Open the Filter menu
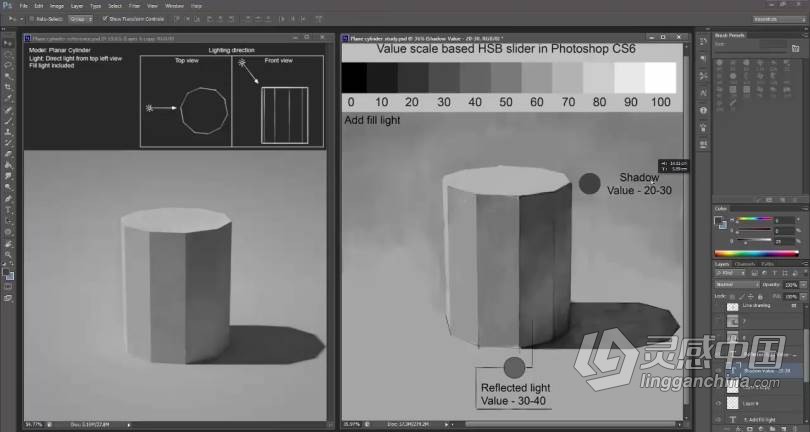The image size is (810, 432). [134, 6]
